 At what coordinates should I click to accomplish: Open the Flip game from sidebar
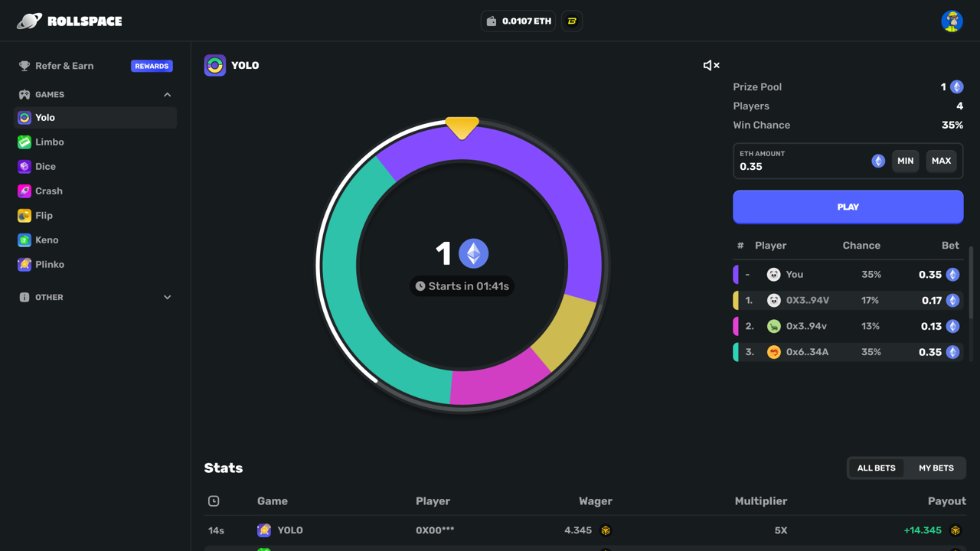[44, 216]
